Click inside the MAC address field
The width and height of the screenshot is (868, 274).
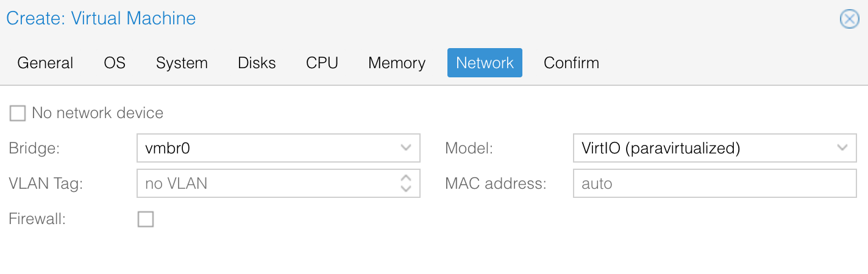pos(715,183)
